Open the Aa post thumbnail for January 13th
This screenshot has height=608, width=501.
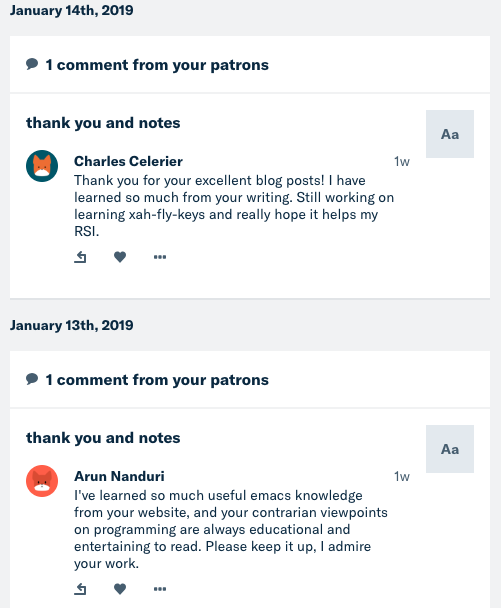coord(450,449)
